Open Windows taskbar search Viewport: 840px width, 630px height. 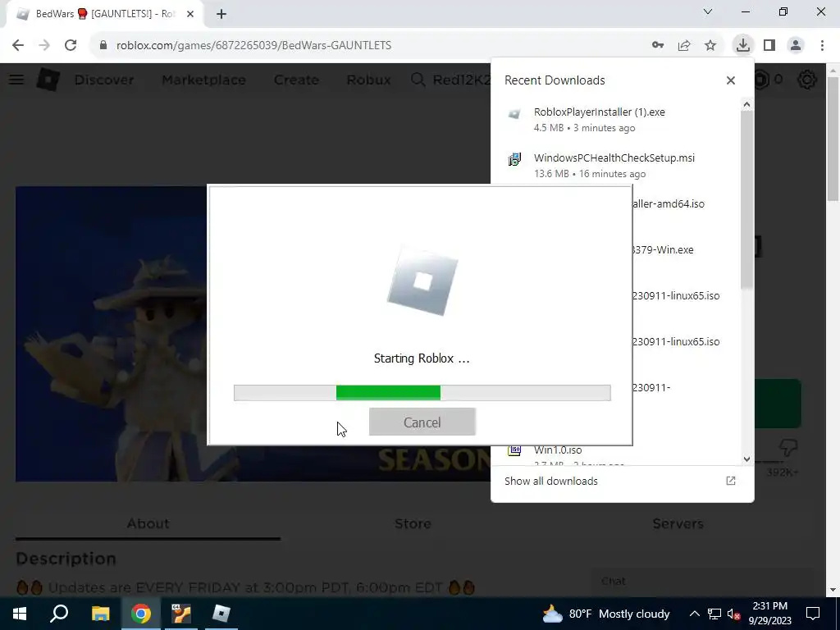click(59, 614)
